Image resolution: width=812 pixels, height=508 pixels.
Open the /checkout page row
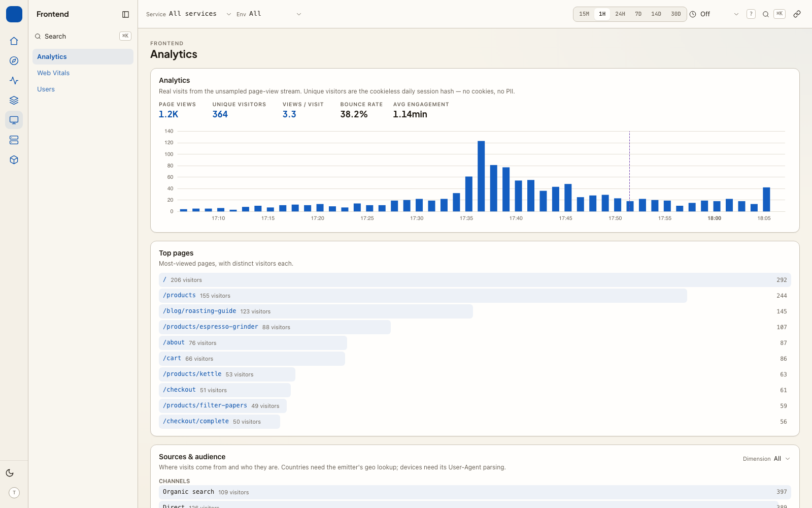click(x=475, y=390)
